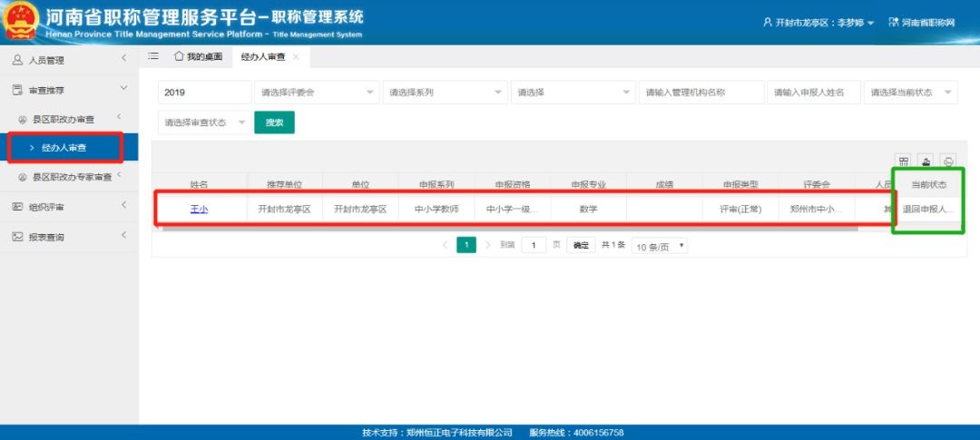Viewport: 980px width, 440px height.
Task: Click the user icon next to 开封市龙亭区：李梦婷
Action: pos(768,23)
